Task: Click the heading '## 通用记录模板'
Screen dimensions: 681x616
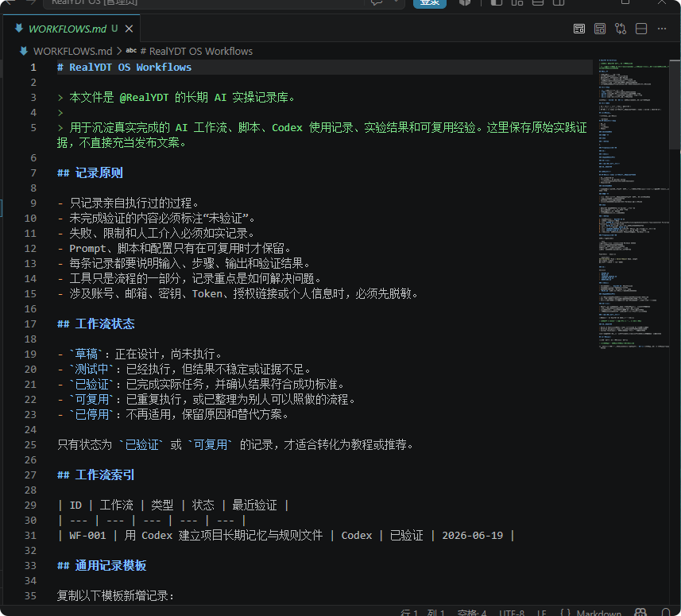Action: coord(102,565)
